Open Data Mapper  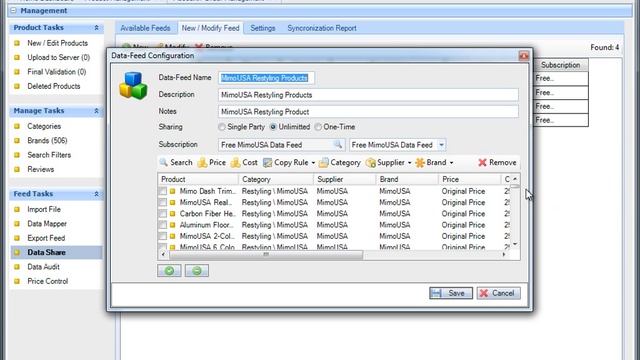pos(47,224)
